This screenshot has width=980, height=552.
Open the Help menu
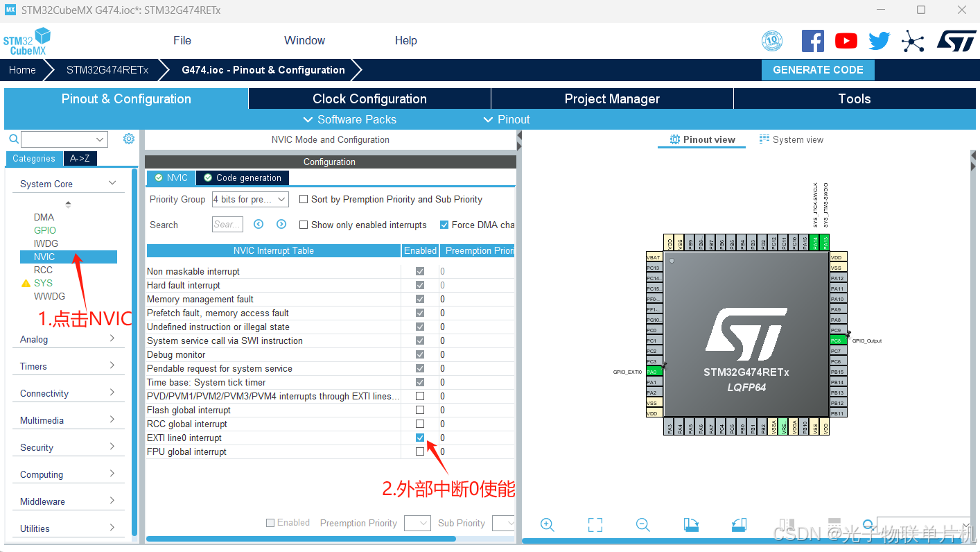click(x=406, y=40)
